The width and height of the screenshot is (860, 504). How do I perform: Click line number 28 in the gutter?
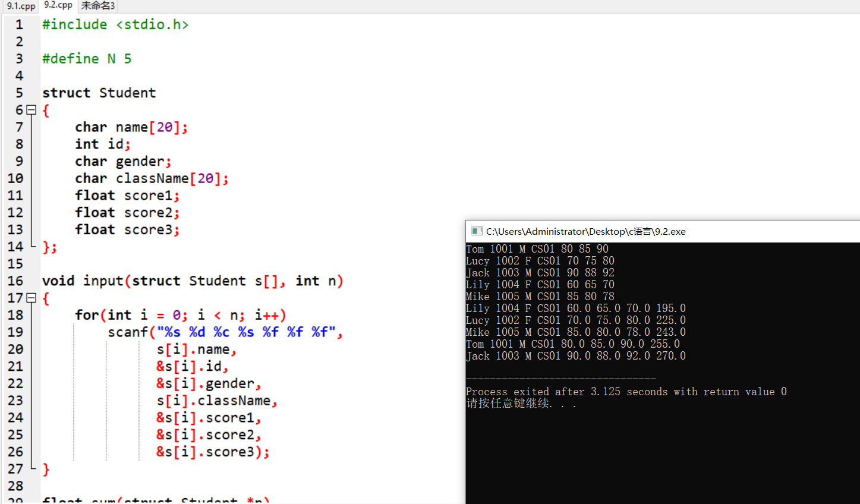pos(15,486)
